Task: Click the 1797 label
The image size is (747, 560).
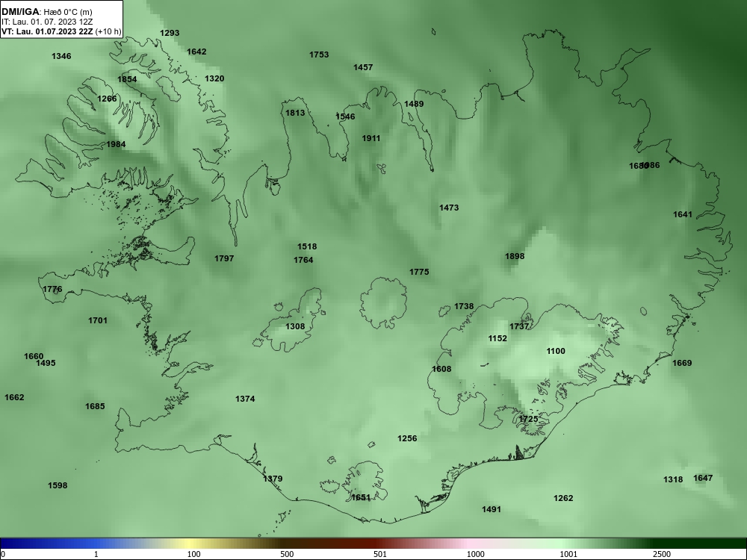Action: 224,258
